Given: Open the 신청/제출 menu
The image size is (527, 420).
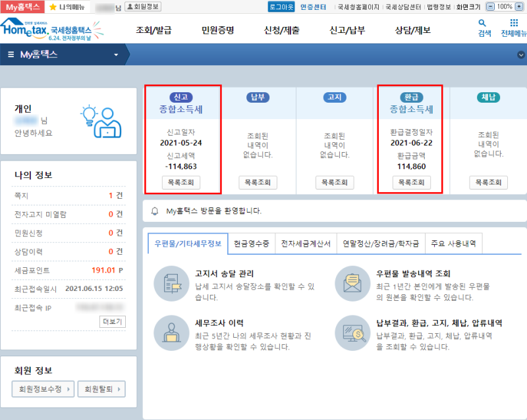Looking at the screenshot, I should [x=282, y=30].
